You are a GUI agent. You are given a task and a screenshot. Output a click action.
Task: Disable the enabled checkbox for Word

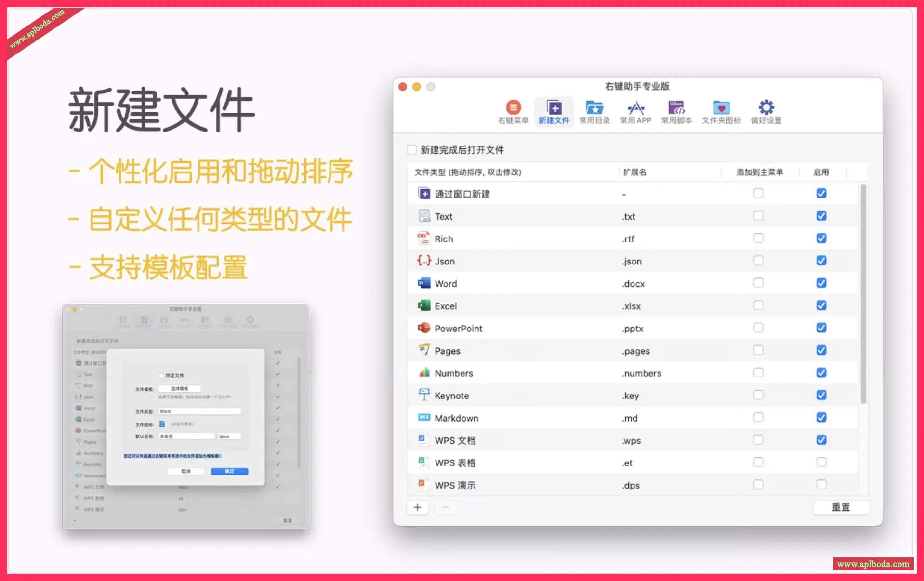(x=821, y=283)
